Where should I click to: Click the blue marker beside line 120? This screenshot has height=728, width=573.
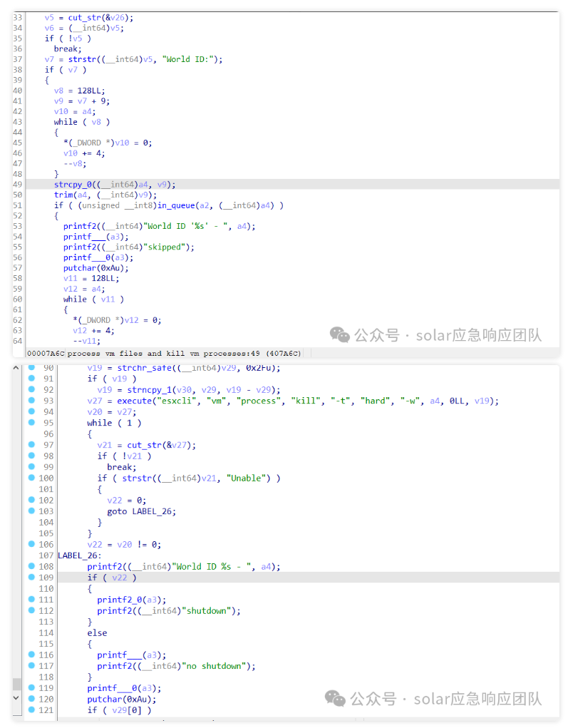click(x=31, y=699)
